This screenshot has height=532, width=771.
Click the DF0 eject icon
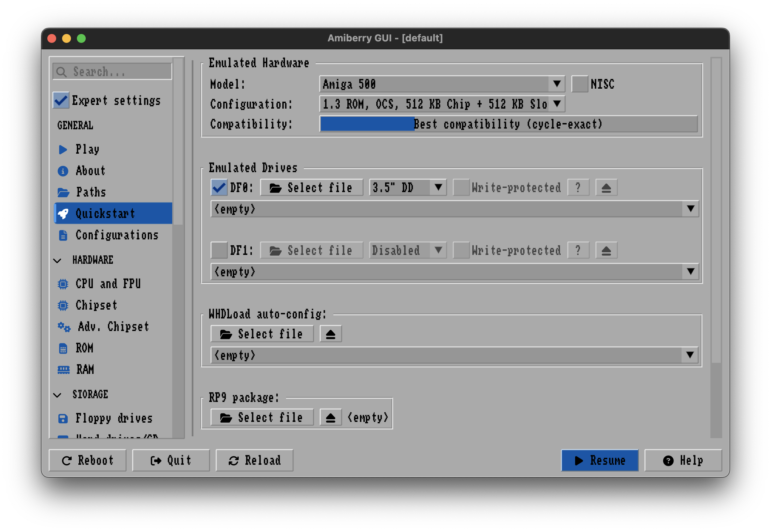[606, 188]
